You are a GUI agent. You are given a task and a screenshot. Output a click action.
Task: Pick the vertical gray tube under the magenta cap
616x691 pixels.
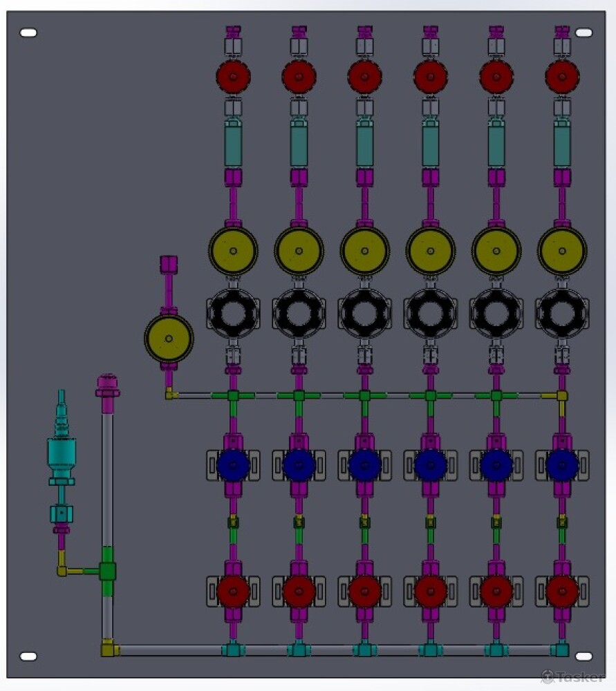[108, 480]
